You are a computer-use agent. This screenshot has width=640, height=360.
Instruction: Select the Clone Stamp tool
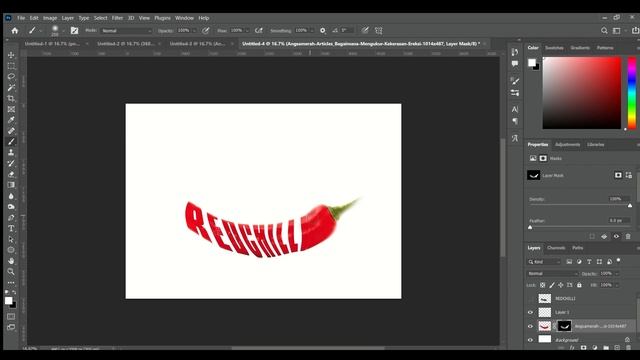coord(11,152)
